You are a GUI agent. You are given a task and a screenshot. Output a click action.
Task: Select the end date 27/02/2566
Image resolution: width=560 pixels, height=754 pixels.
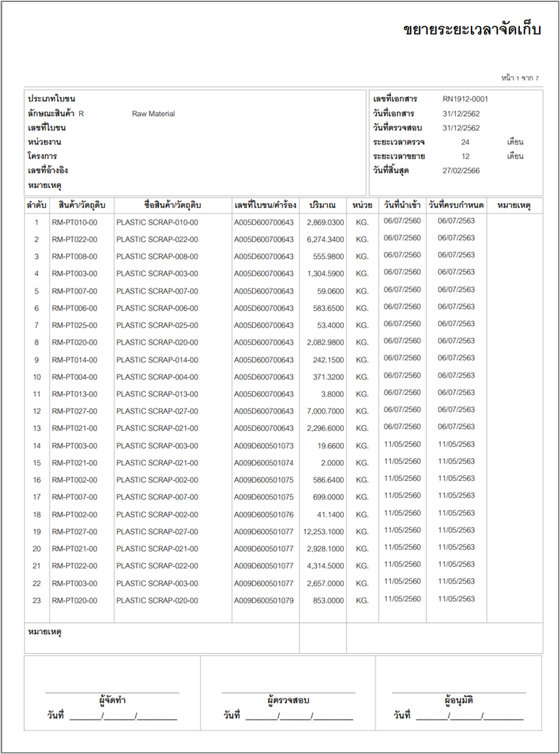[x=461, y=170]
